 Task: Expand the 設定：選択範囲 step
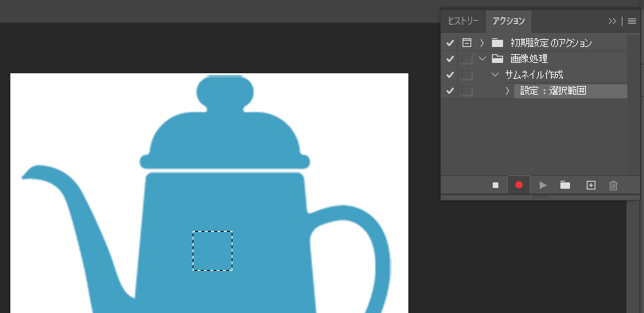pyautogui.click(x=507, y=91)
